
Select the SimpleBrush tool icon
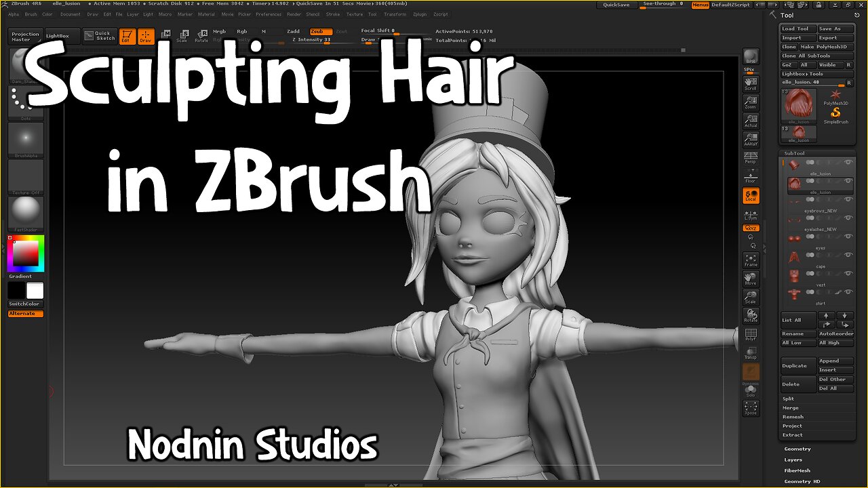835,115
